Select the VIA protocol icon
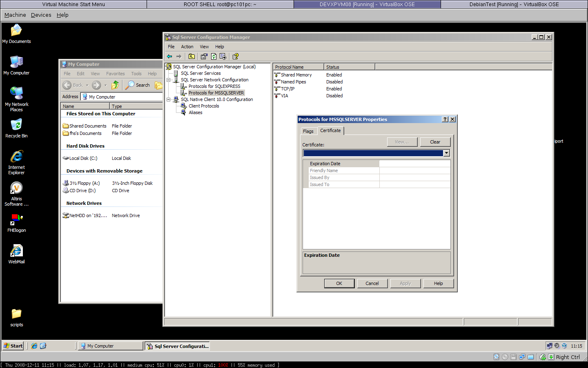 point(277,96)
